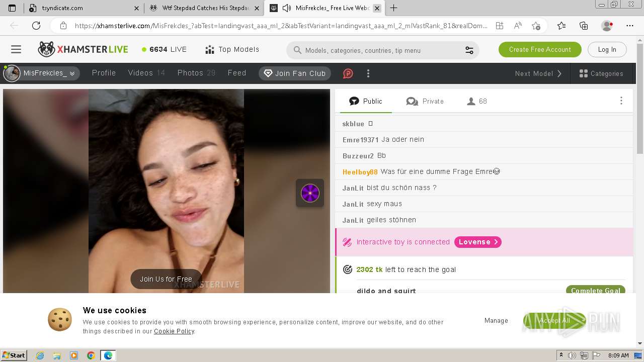Expand MisFrekcles_ model dropdown
Image resolution: width=644 pixels, height=362 pixels.
42,73
